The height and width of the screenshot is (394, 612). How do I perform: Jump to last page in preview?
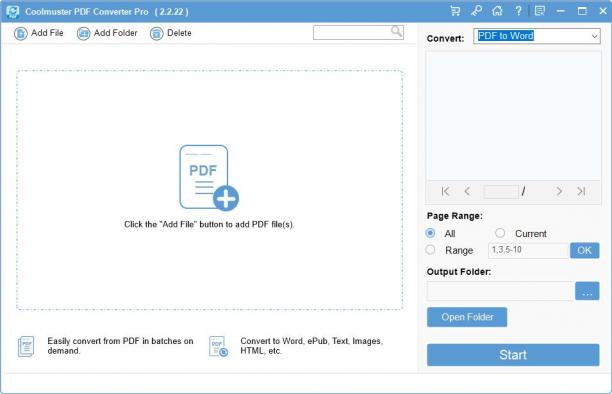click(581, 191)
